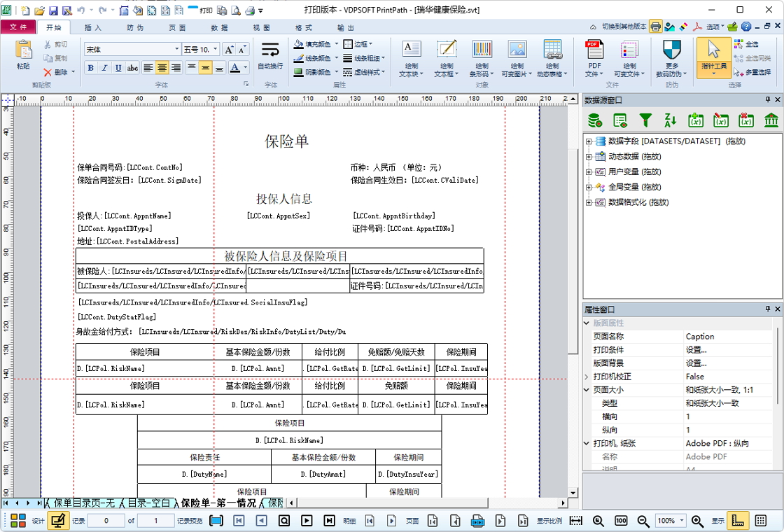Screen dimensions: 784x532
Task: Click the draw variable image tool
Action: [517, 57]
